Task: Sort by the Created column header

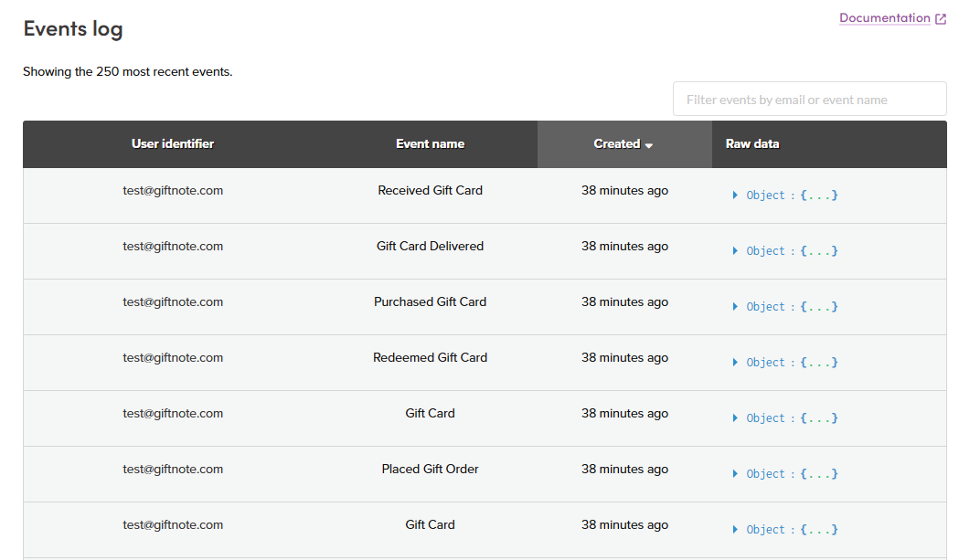Action: pos(624,144)
